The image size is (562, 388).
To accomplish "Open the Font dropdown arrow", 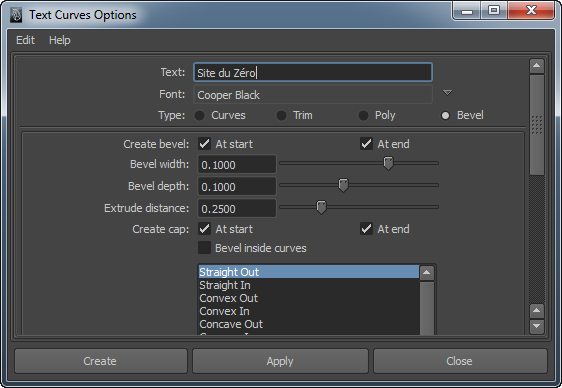I will (447, 93).
